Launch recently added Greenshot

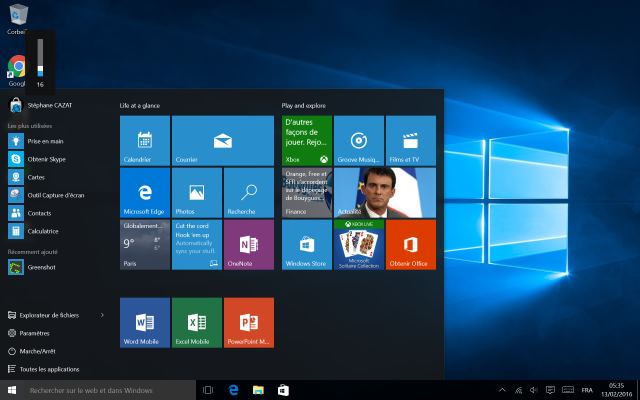tap(56, 267)
